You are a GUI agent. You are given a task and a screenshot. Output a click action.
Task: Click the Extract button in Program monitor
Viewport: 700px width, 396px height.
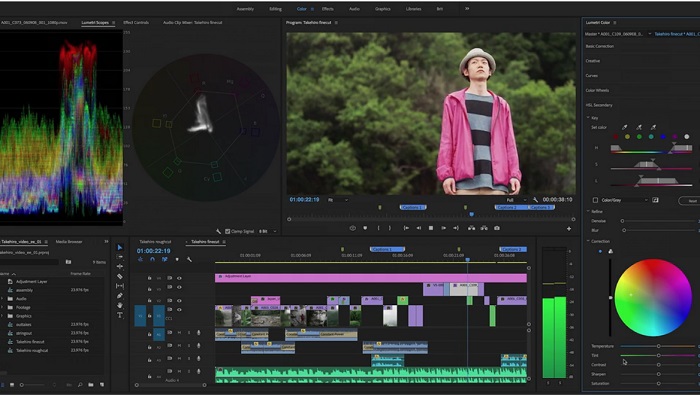click(484, 228)
